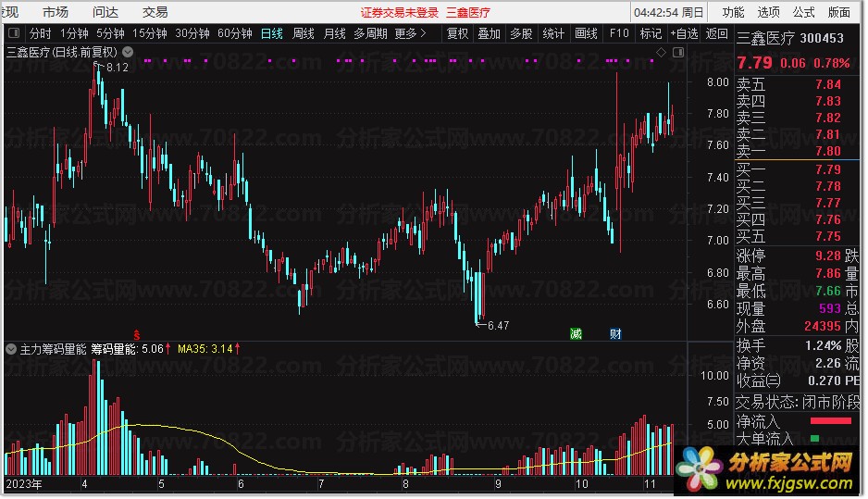This screenshot has height=499, width=868.
Task: Toggle the panel icon left of 分时
Action: 14,33
